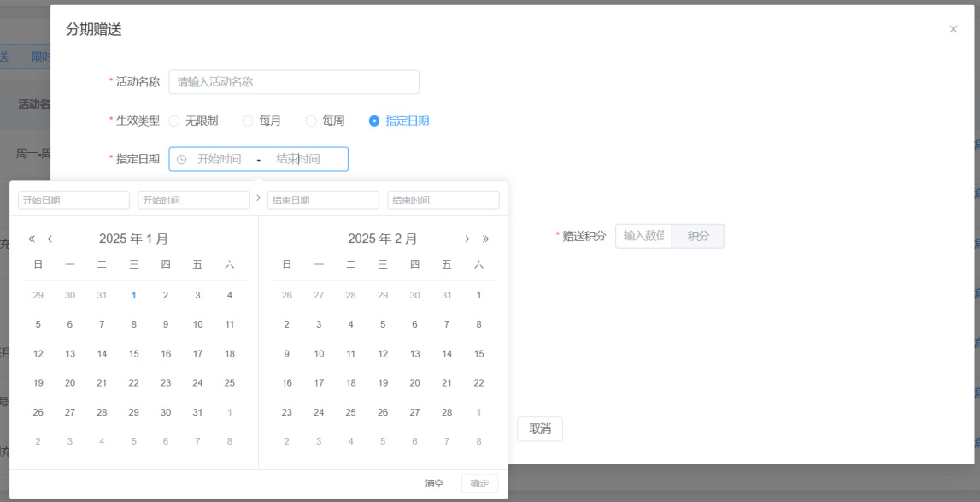The width and height of the screenshot is (980, 502).
Task: Pick January 18 in left calendar
Action: tap(229, 354)
